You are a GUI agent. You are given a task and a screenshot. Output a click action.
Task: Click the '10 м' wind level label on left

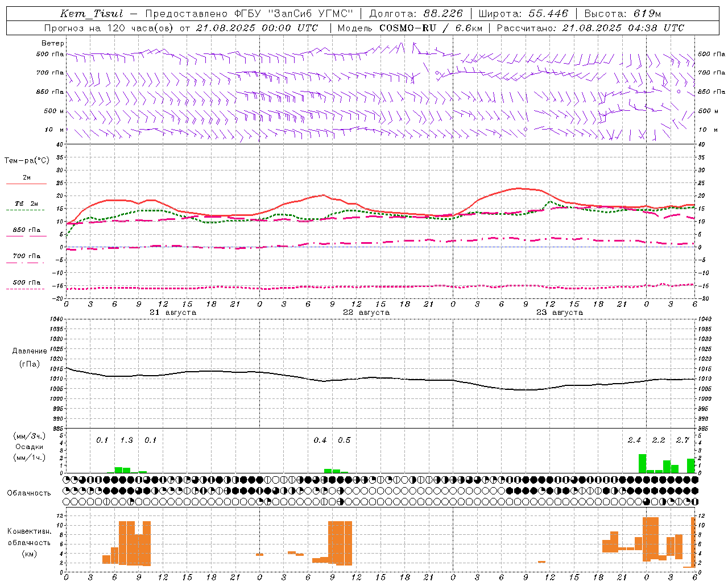tap(55, 130)
